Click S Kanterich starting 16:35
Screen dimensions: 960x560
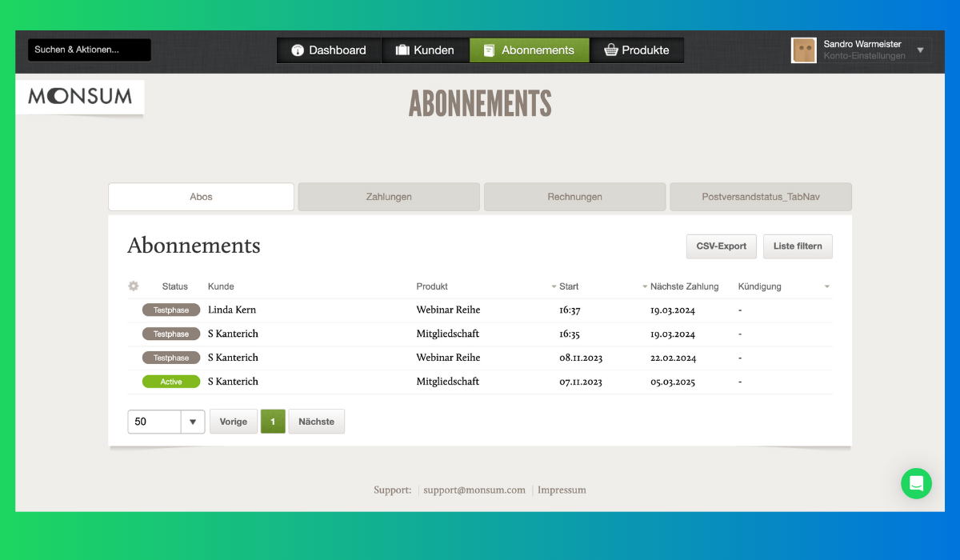tap(233, 334)
